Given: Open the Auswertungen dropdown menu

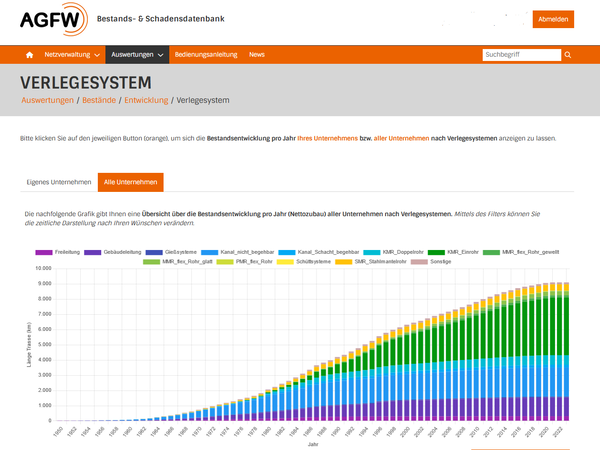Looking at the screenshot, I should tap(137, 55).
